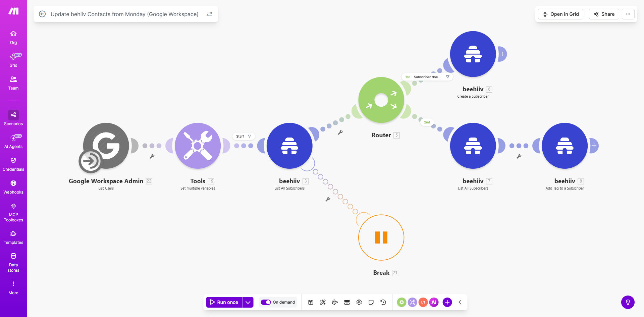Click the Set multiple variables label
The height and width of the screenshot is (317, 644).
[198, 188]
